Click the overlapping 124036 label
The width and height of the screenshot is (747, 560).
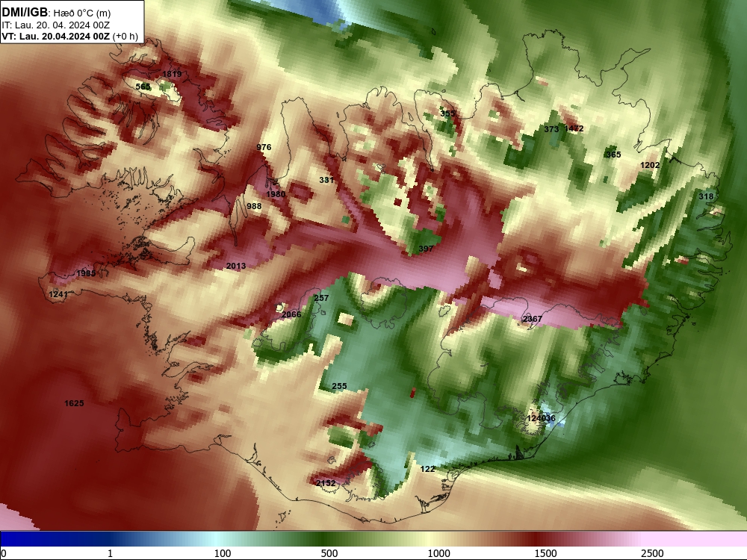541,419
